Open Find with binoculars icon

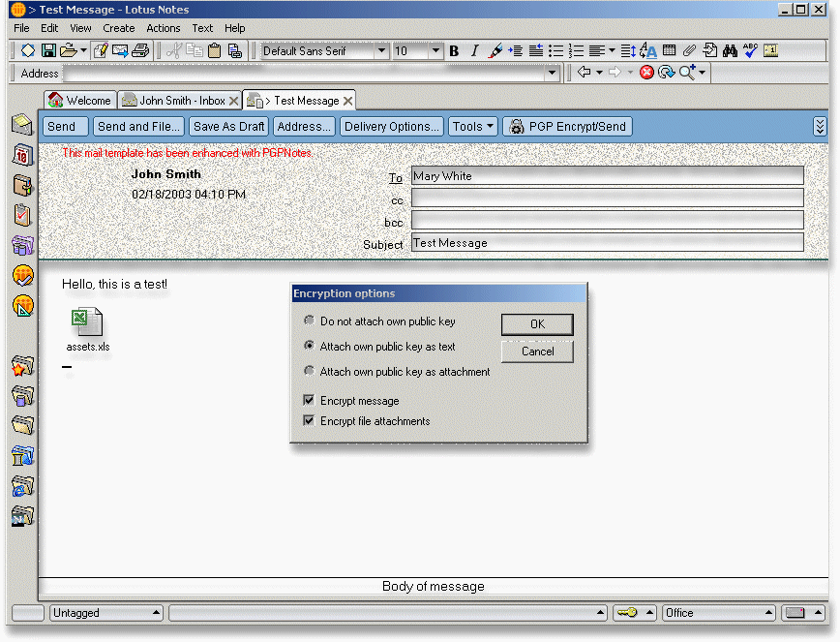730,51
